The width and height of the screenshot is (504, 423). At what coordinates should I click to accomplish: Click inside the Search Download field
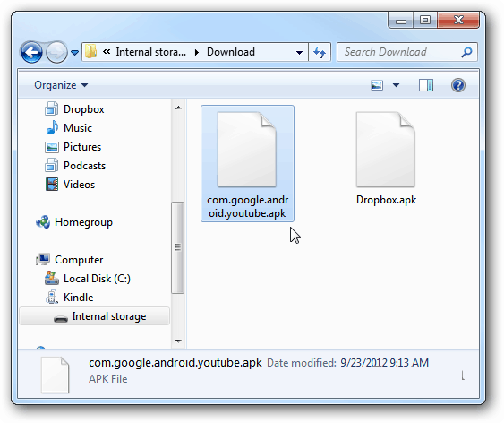(x=400, y=52)
